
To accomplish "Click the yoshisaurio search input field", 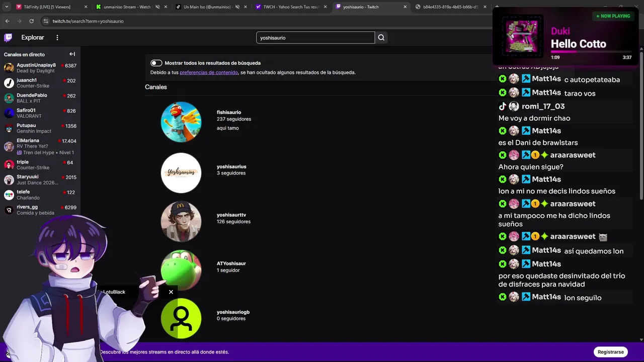I will 315,38.
